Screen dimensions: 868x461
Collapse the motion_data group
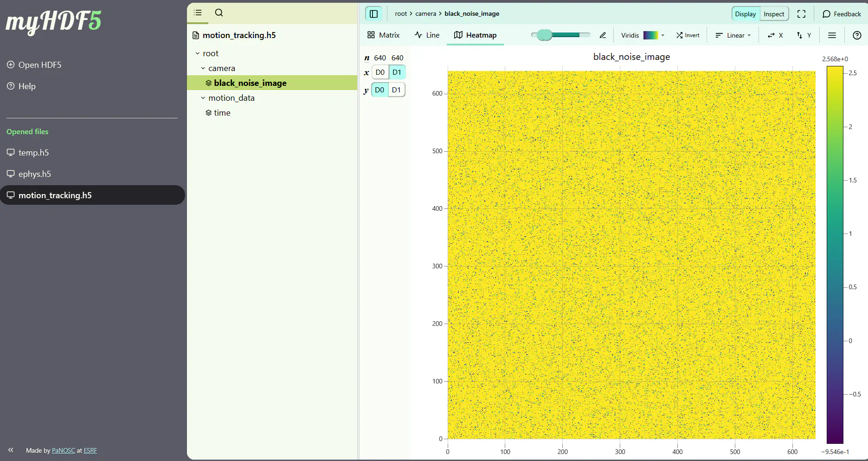pyautogui.click(x=203, y=98)
